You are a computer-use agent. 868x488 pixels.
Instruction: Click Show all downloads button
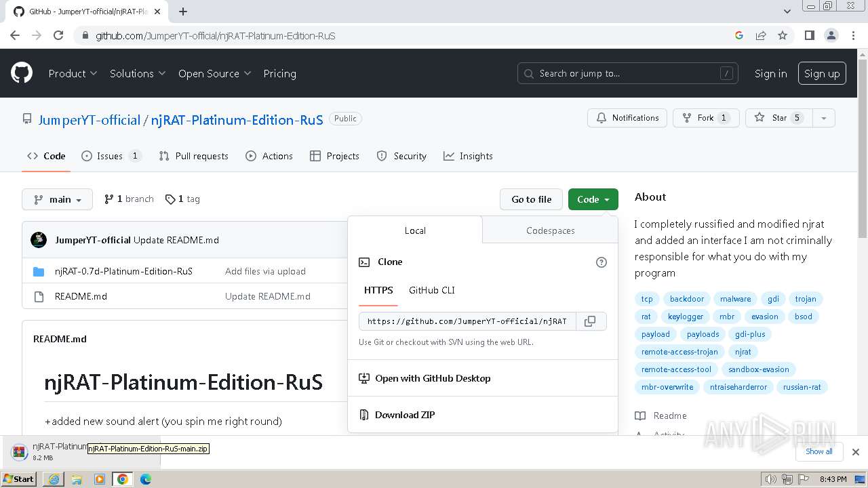(x=818, y=451)
